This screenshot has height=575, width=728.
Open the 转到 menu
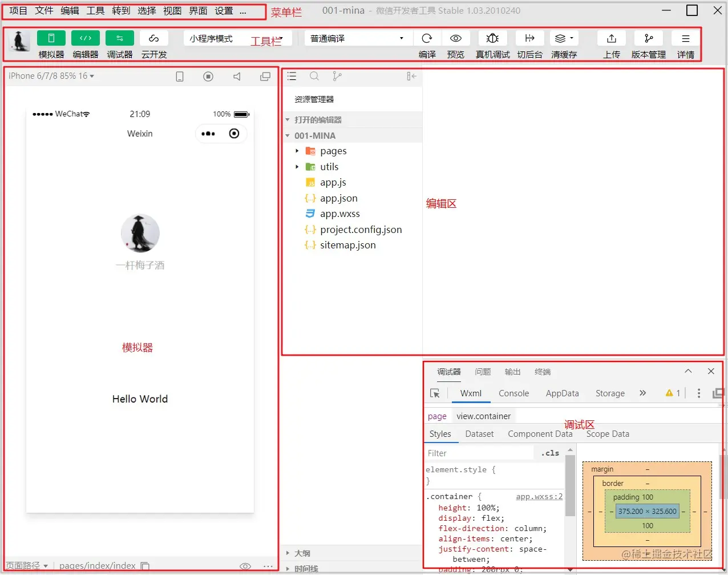click(x=121, y=11)
